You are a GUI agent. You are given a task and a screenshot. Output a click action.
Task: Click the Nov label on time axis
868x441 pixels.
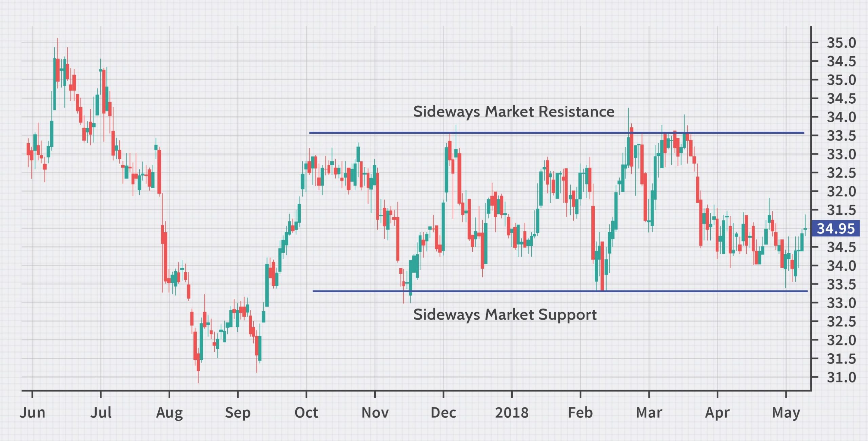point(375,413)
